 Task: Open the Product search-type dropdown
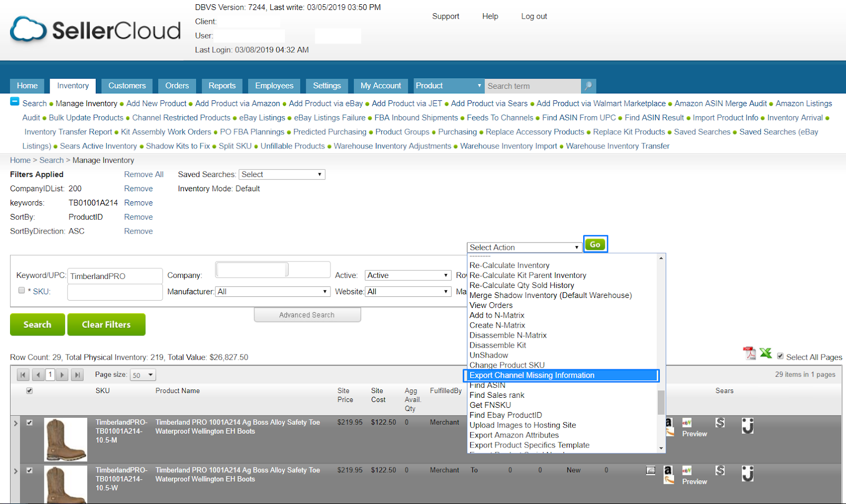448,86
